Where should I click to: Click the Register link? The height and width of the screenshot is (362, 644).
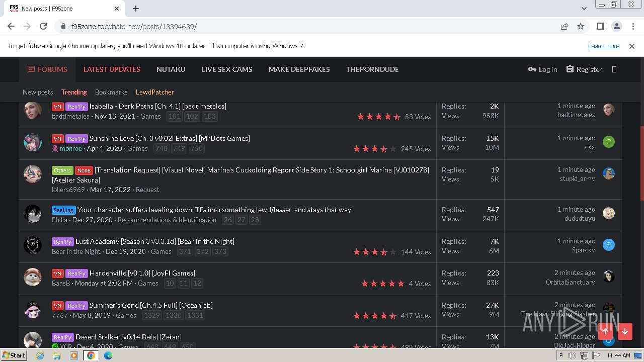[584, 69]
